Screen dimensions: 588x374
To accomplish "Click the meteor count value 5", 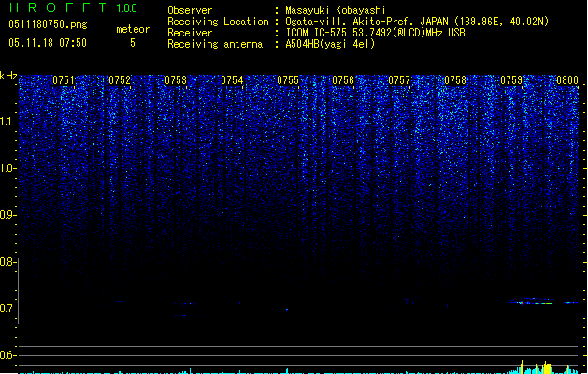I will [x=133, y=43].
